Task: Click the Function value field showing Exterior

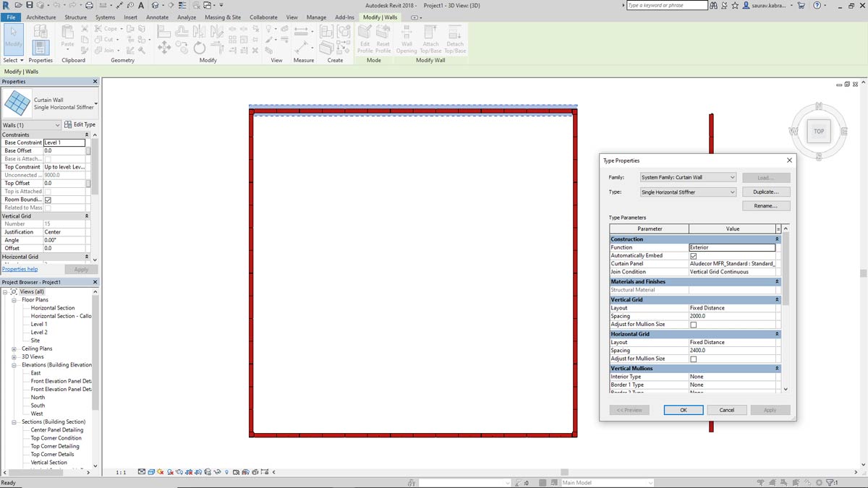Action: coord(731,247)
